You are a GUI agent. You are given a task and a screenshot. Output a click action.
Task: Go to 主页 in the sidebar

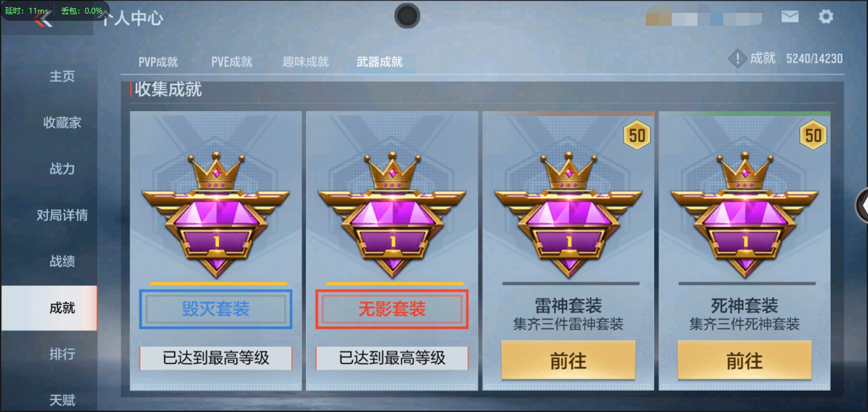coord(62,76)
